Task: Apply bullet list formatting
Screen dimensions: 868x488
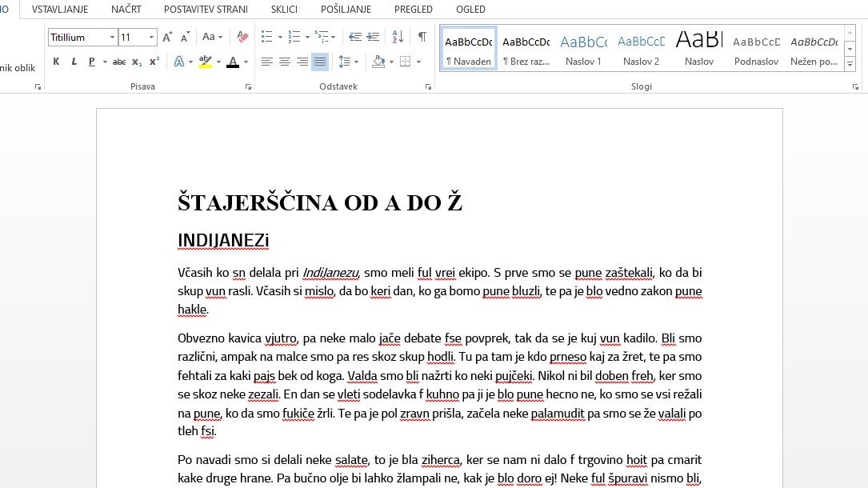Action: coord(267,37)
